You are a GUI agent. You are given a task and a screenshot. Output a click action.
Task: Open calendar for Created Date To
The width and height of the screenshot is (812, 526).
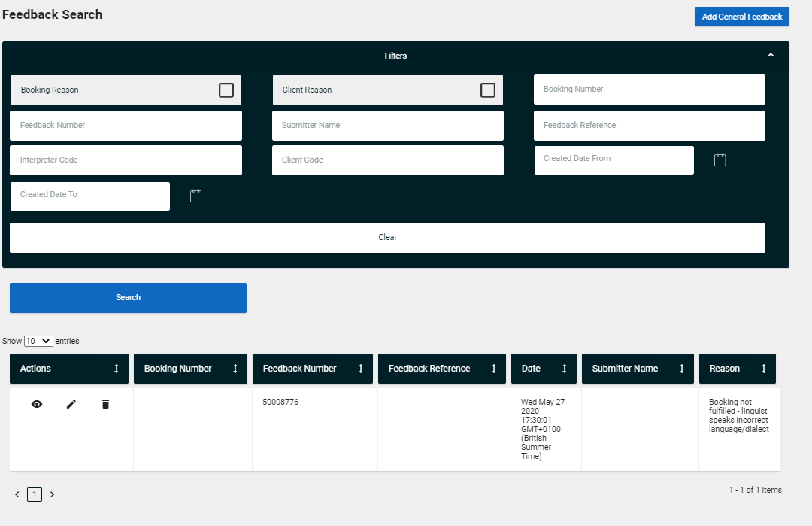pos(196,196)
